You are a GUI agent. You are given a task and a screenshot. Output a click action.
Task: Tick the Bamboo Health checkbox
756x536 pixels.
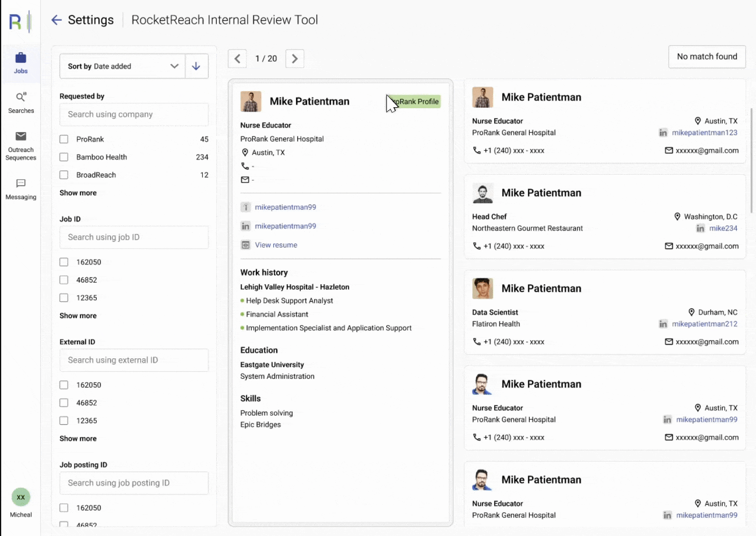point(64,157)
